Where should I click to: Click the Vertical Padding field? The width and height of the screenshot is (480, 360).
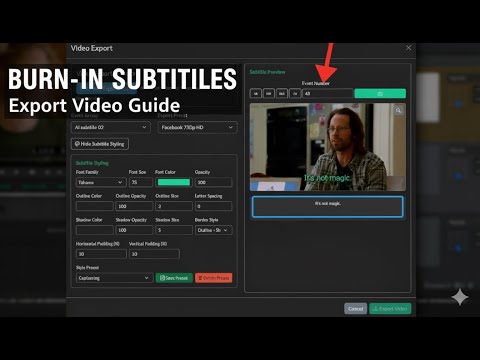point(154,254)
